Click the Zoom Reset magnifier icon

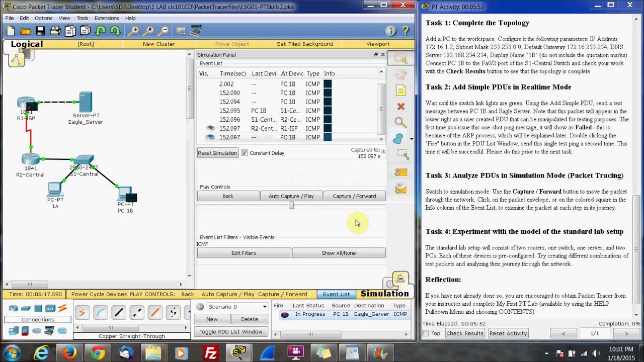point(148,31)
